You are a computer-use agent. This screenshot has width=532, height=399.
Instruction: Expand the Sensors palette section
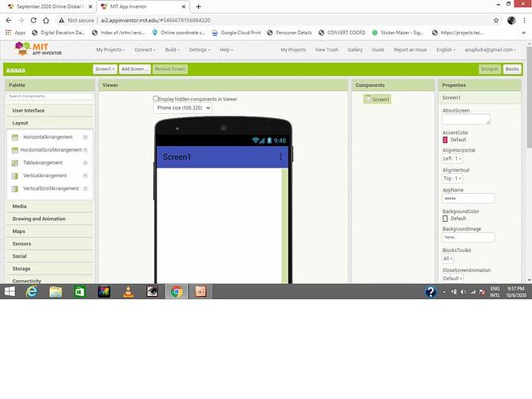pyautogui.click(x=50, y=243)
